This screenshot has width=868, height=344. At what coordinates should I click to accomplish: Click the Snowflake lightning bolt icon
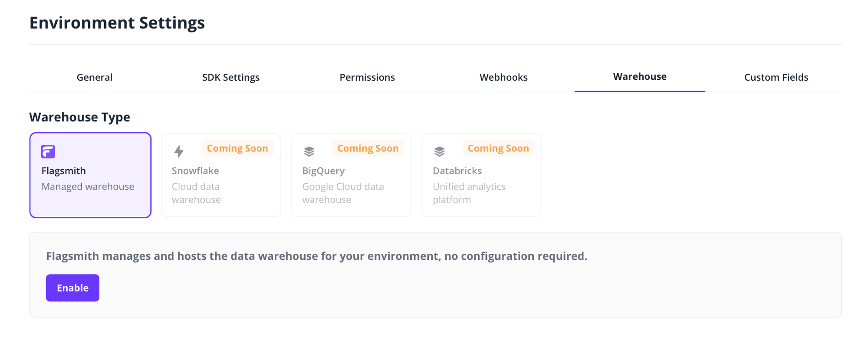179,151
